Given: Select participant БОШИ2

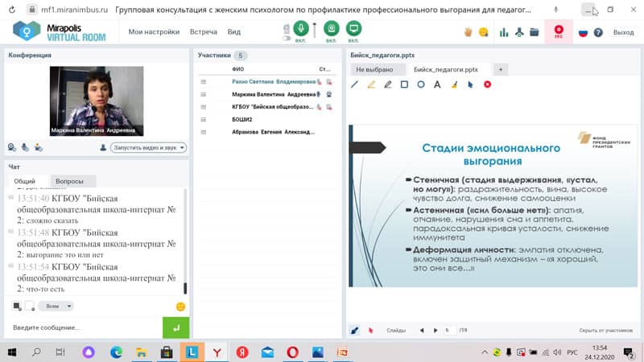Looking at the screenshot, I should 242,119.
